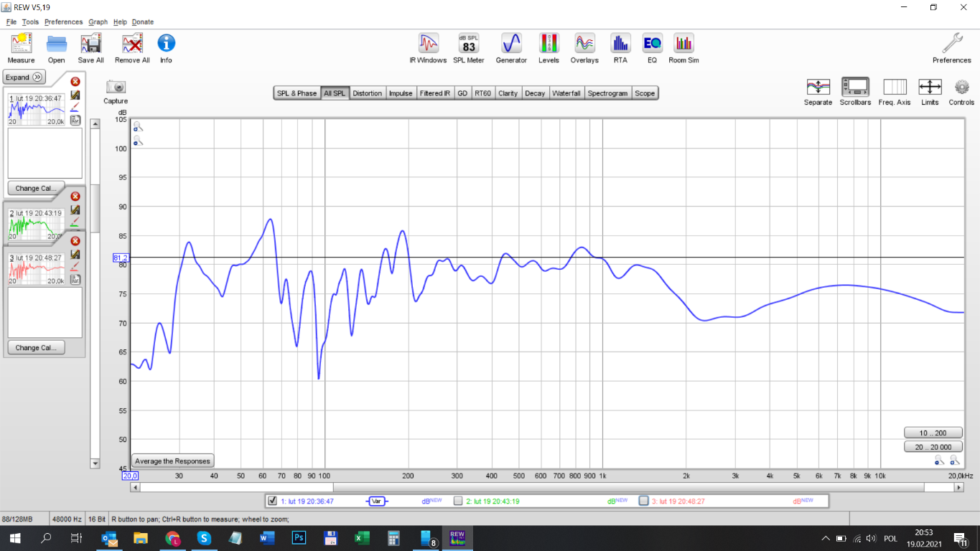Switch to Spectrogram tab
The image size is (980, 551).
[x=607, y=93]
